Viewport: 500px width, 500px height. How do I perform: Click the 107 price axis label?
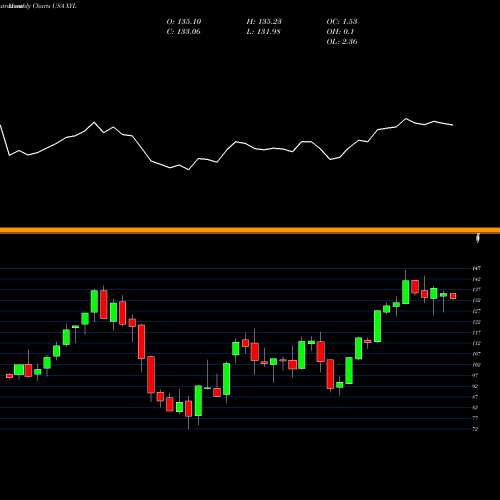tap(477, 354)
